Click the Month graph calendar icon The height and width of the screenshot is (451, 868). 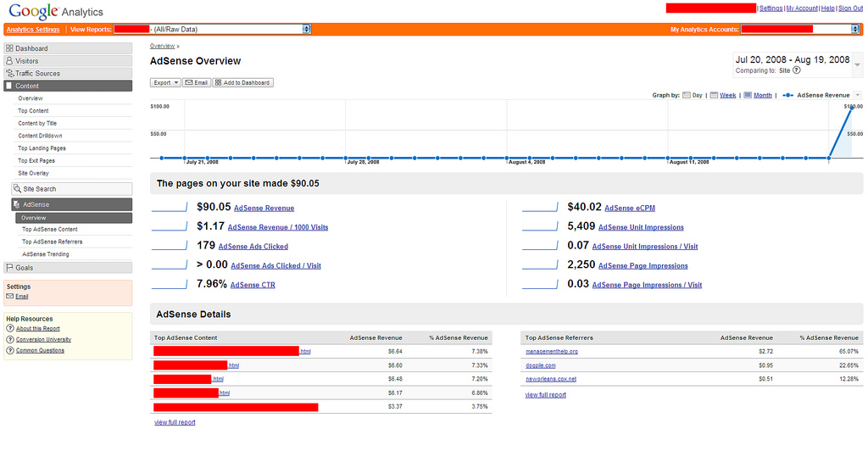(x=748, y=95)
